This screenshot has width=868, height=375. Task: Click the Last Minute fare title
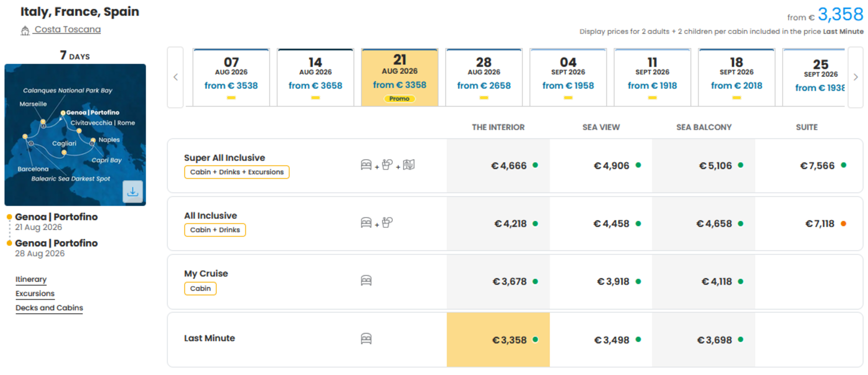(x=209, y=338)
